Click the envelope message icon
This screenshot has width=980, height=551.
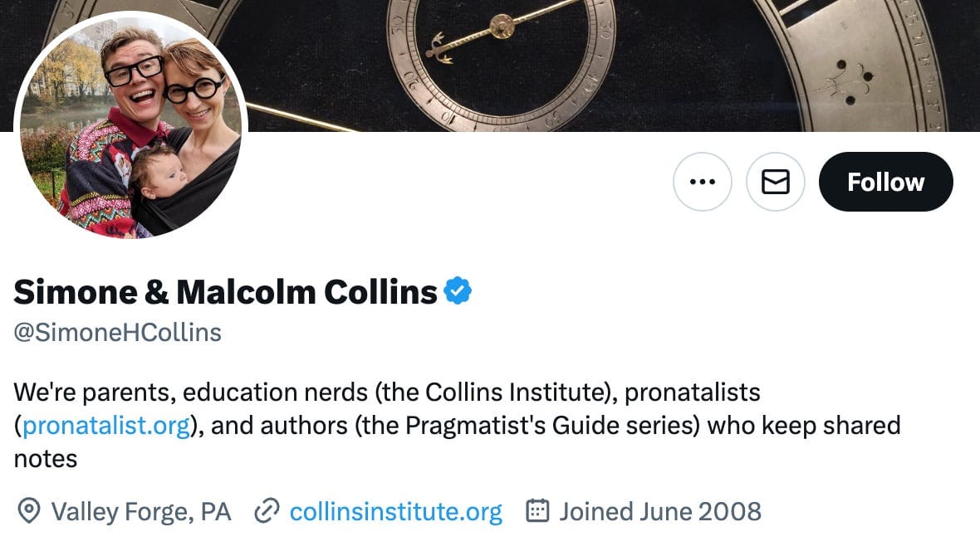tap(776, 182)
